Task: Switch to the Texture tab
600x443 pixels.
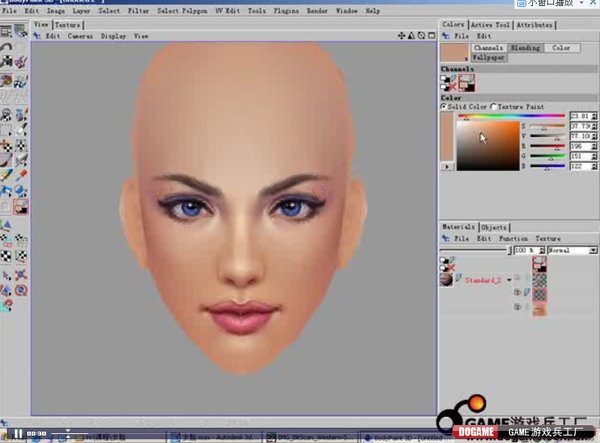Action: click(x=68, y=24)
